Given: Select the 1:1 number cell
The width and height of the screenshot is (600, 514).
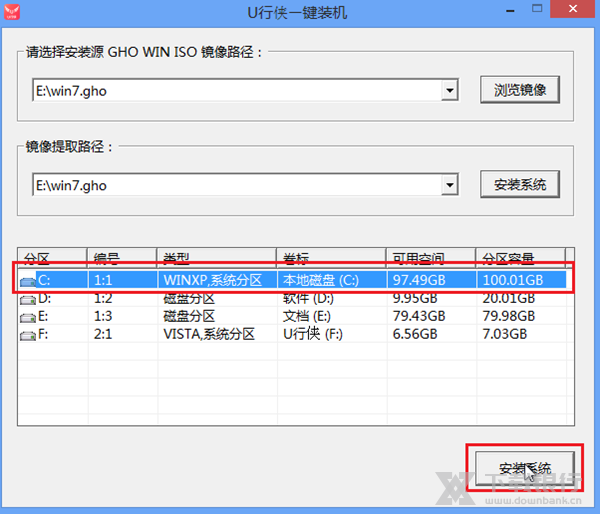Looking at the screenshot, I should point(123,280).
